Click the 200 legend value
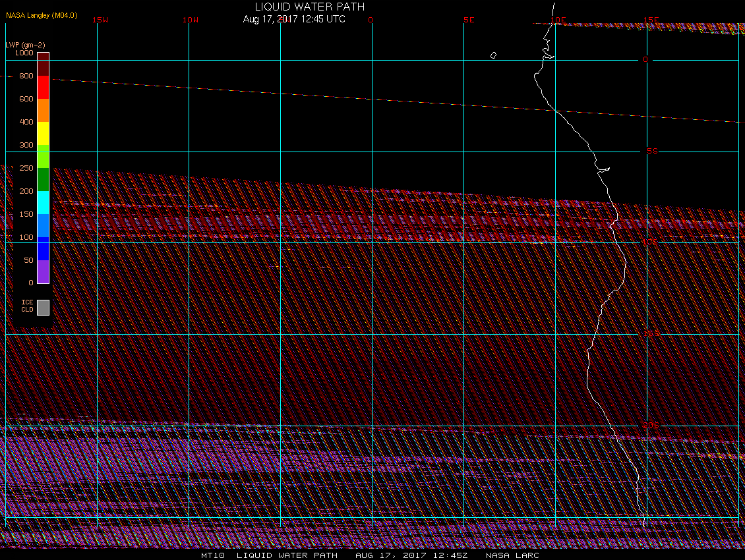 pos(26,191)
